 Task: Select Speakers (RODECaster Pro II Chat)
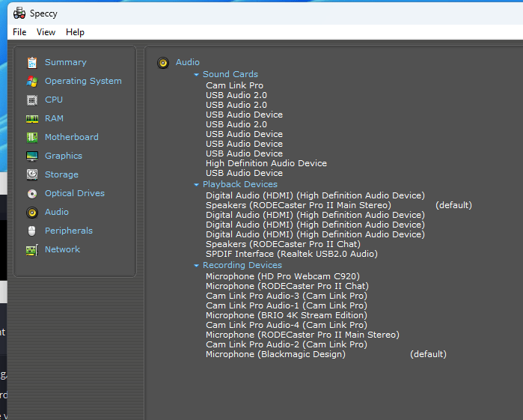pos(283,244)
